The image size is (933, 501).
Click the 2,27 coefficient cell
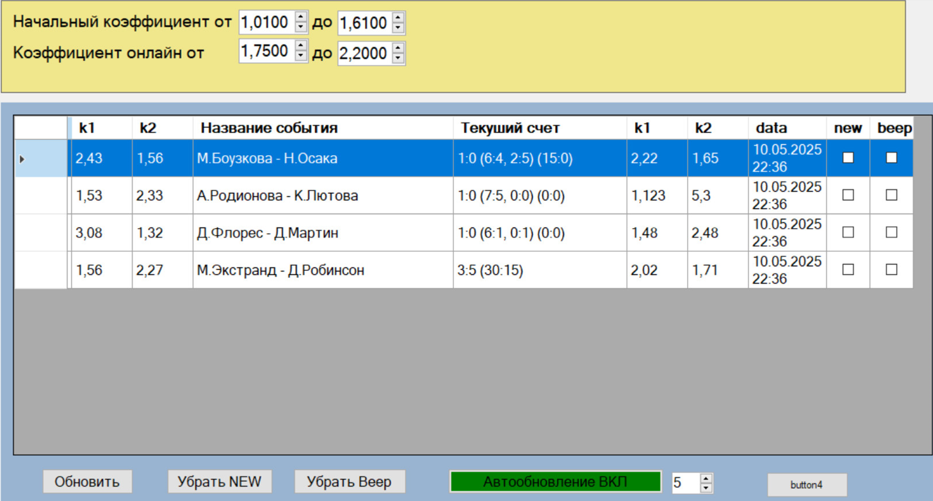tap(162, 270)
